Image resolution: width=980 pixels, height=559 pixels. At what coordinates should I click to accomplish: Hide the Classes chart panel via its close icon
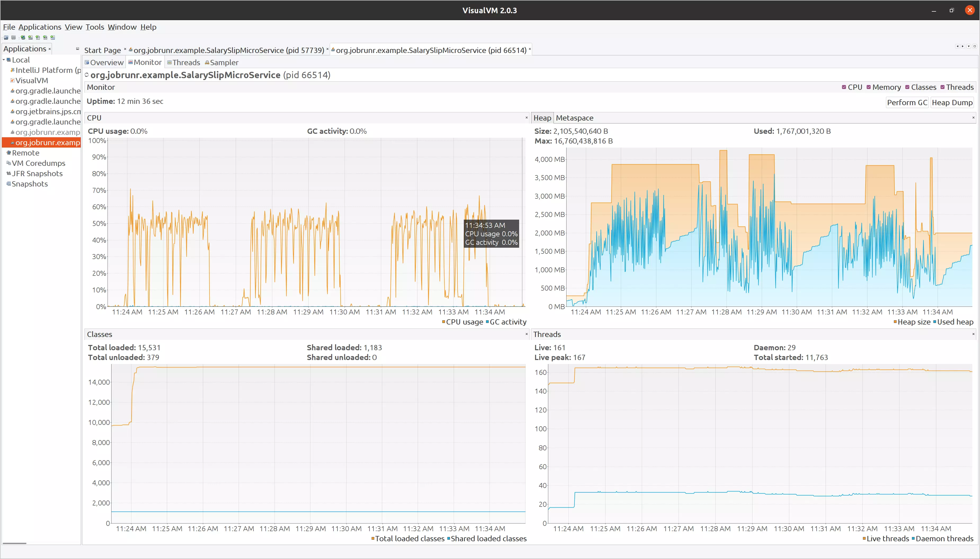(x=527, y=334)
